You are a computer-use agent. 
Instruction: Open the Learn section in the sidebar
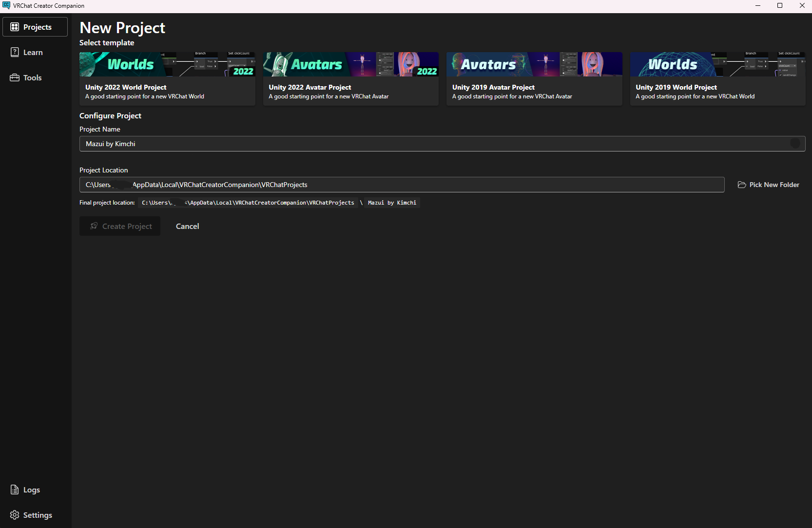[x=35, y=52]
